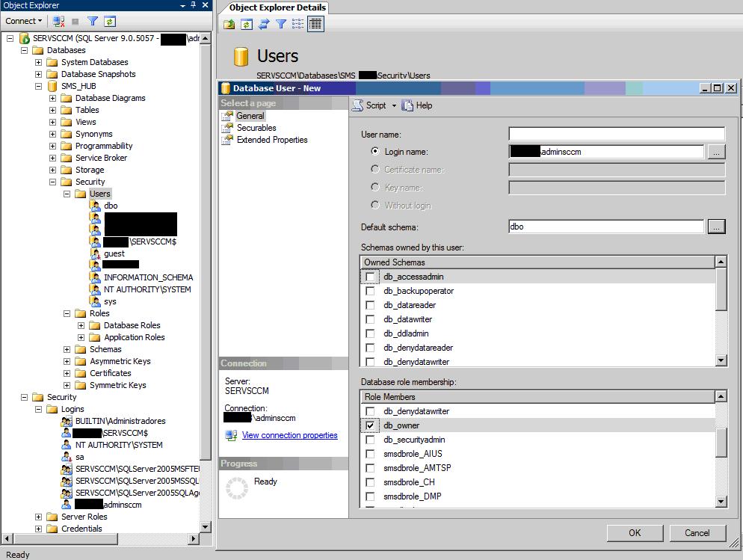Screen dimensions: 743x560
Task: Expand the System Databases node
Action: (x=38, y=62)
